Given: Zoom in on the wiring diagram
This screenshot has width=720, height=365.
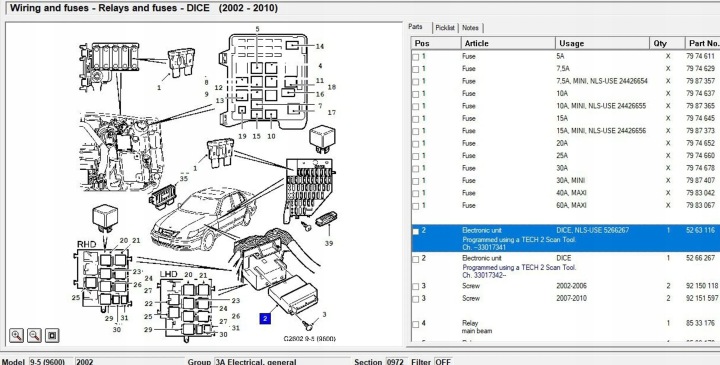Looking at the screenshot, I should pos(16,335).
